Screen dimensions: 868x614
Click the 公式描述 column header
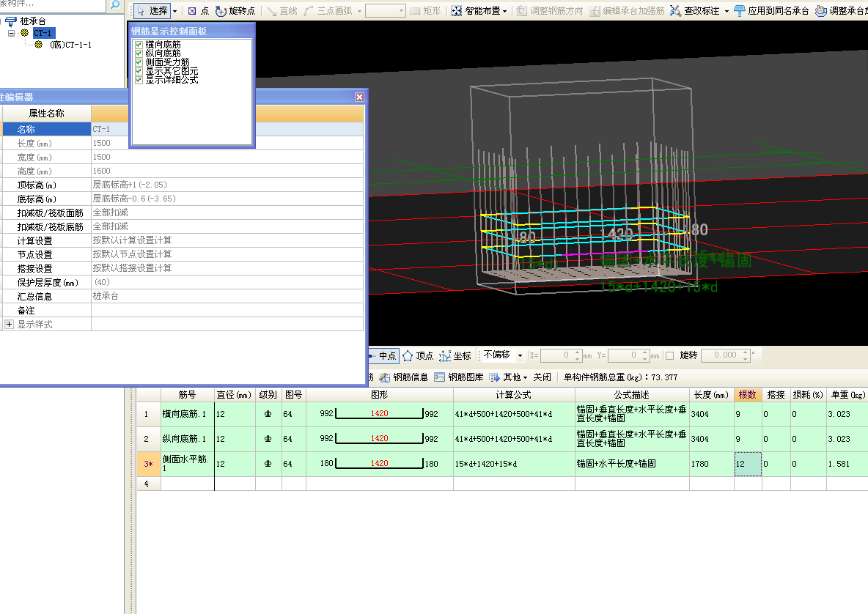[632, 394]
